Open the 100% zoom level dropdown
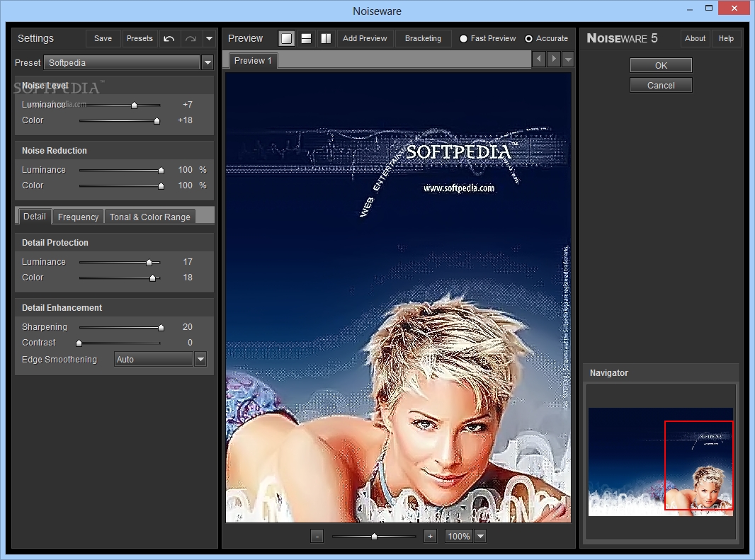This screenshot has width=755, height=560. click(480, 536)
